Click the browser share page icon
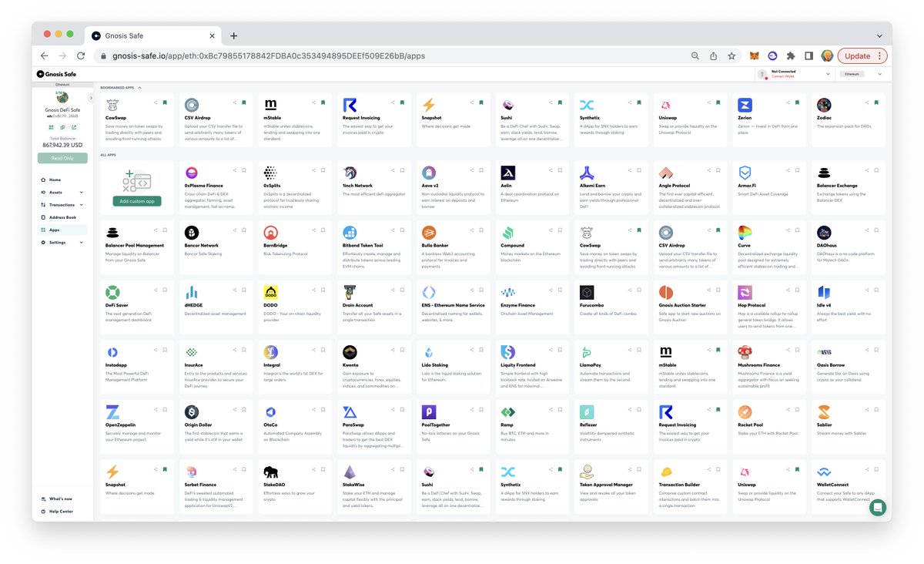Viewport: 924px width, 564px height. [x=714, y=55]
